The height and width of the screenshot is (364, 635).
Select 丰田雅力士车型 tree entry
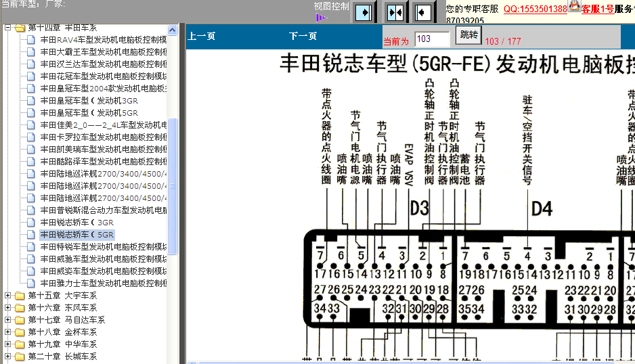[x=104, y=283]
